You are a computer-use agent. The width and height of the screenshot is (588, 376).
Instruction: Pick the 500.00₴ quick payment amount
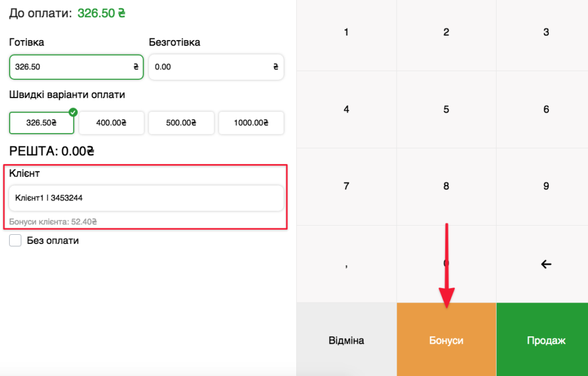point(181,123)
